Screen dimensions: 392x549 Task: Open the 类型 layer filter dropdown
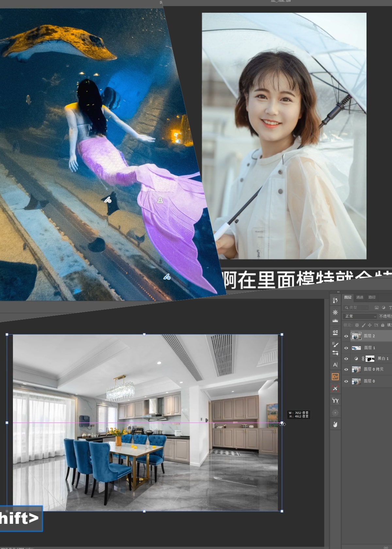point(356,308)
